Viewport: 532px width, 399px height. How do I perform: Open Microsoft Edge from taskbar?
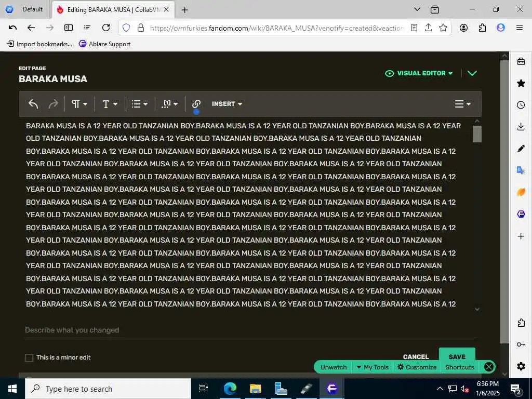tap(230, 389)
